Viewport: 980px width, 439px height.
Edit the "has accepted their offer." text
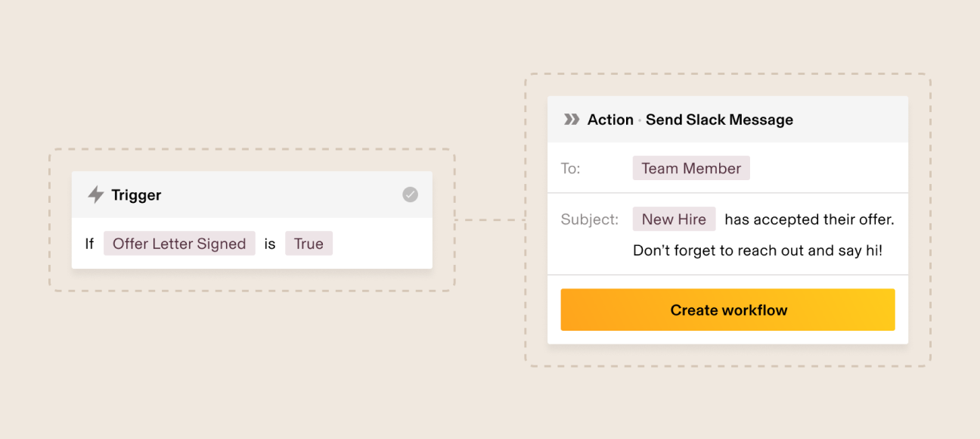pyautogui.click(x=809, y=219)
